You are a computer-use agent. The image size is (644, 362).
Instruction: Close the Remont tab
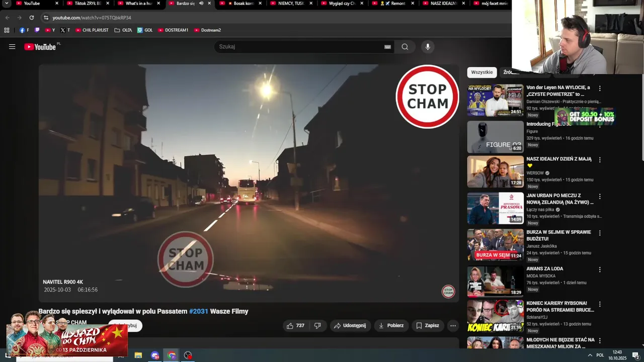[x=413, y=4]
